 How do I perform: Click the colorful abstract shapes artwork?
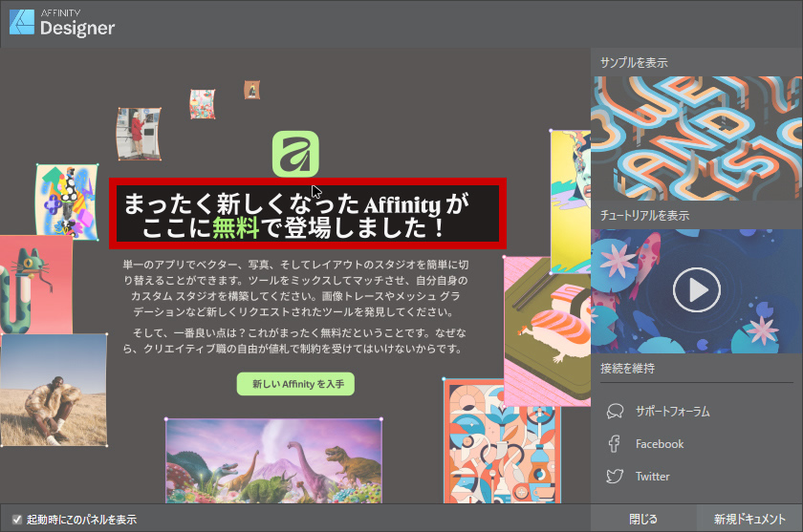click(67, 202)
